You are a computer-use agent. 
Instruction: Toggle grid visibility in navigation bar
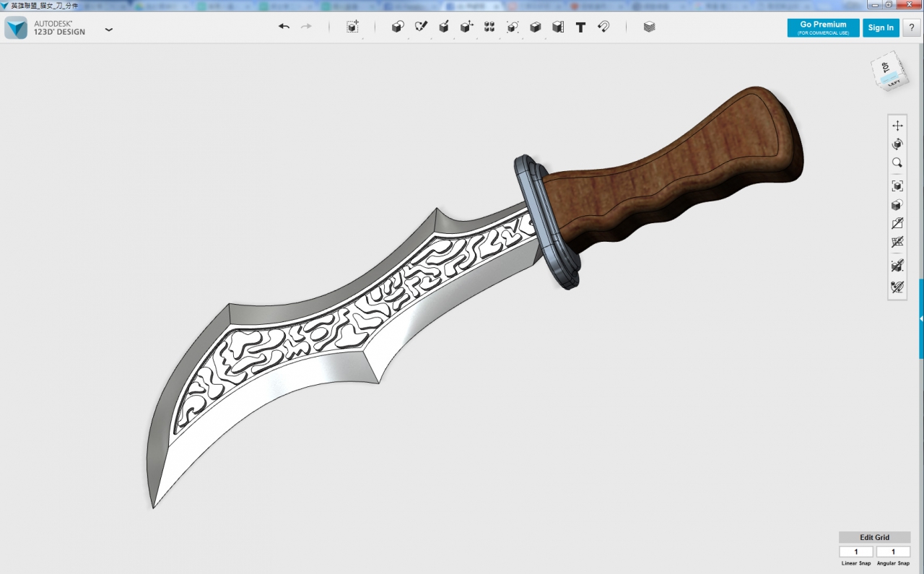pos(897,243)
